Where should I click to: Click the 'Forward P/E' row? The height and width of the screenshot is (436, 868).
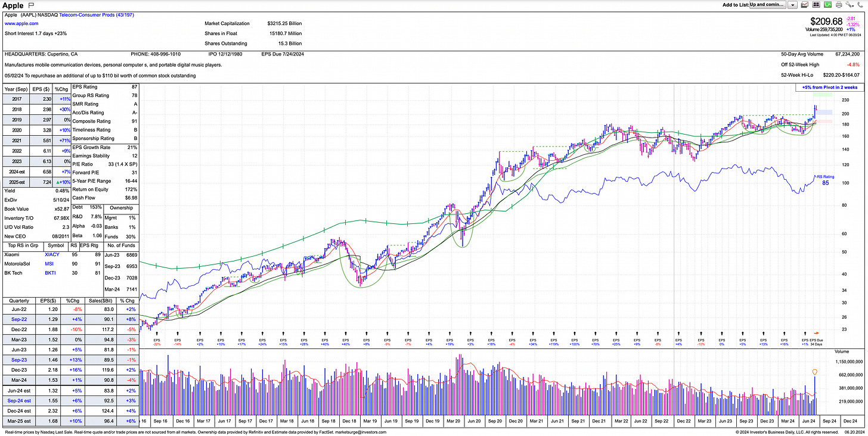click(x=105, y=172)
